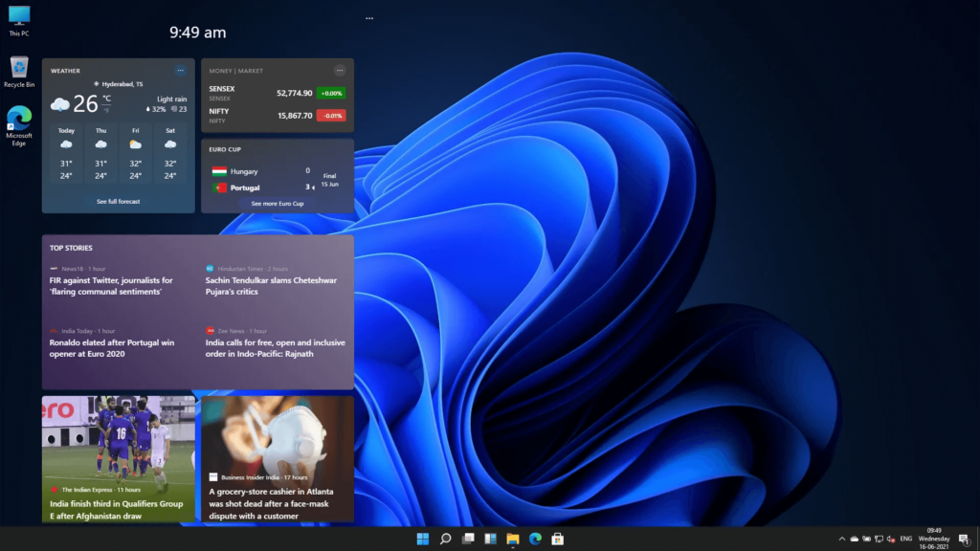Expand hidden icons in system tray
Viewport: 980px width, 551px height.
(842, 540)
